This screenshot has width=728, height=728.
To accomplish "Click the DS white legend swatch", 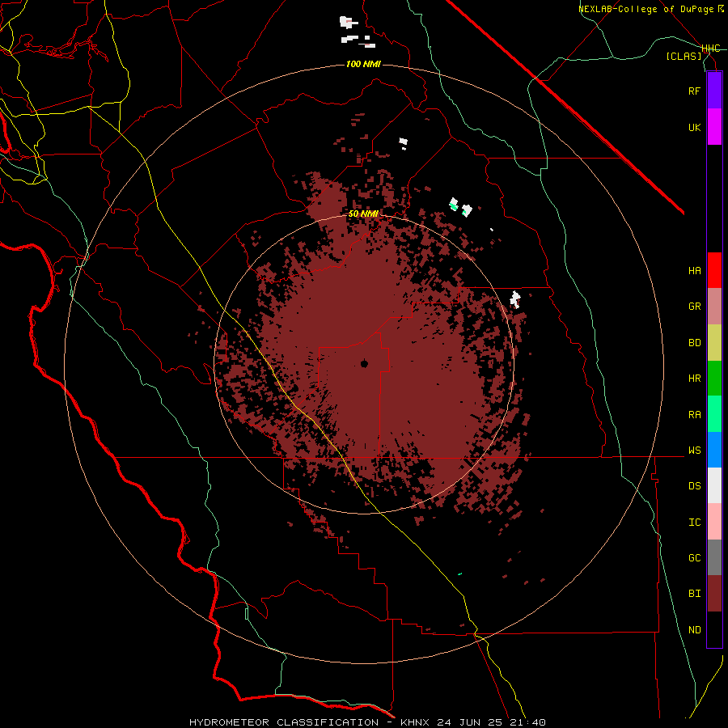I will pyautogui.click(x=714, y=485).
